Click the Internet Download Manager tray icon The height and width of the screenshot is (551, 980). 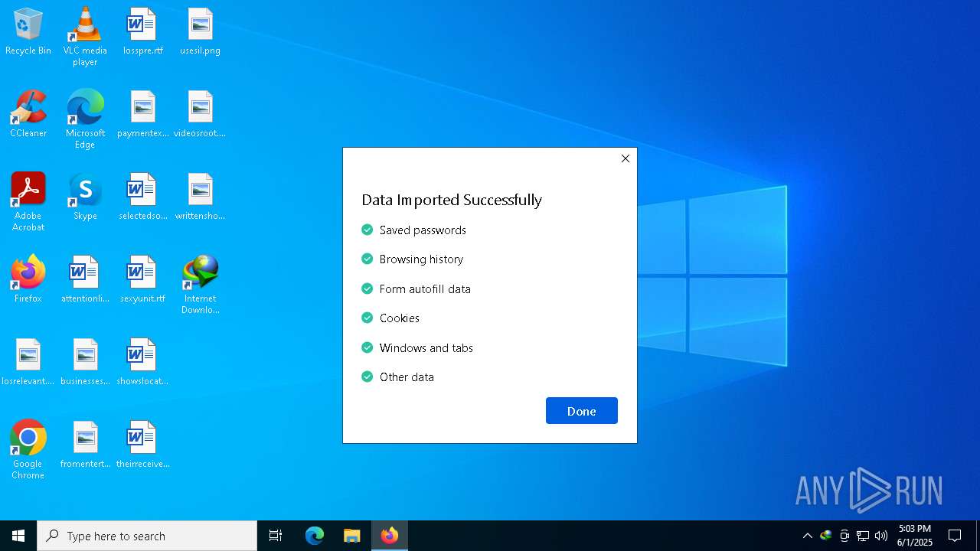(825, 536)
